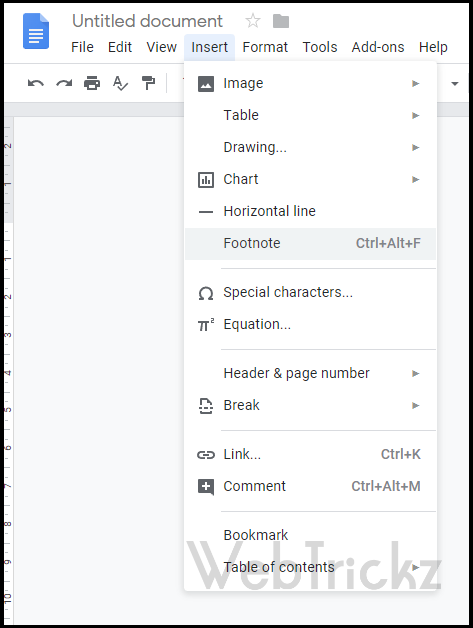473x628 pixels.
Task: Choose Drawing... from the Insert menu
Action: [x=310, y=147]
